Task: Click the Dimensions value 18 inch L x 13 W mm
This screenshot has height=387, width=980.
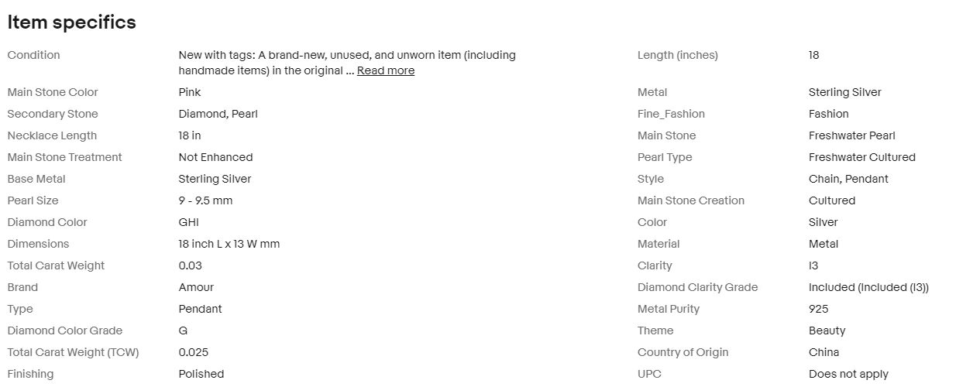Action: click(x=229, y=244)
